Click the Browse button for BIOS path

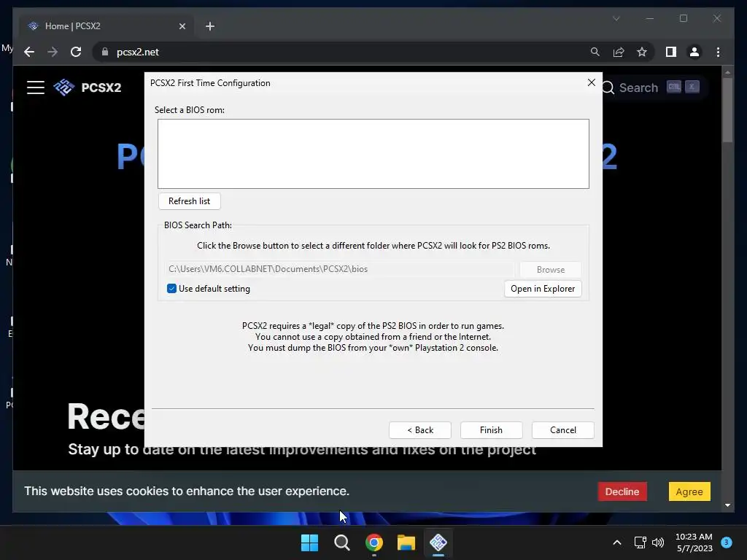tap(550, 270)
